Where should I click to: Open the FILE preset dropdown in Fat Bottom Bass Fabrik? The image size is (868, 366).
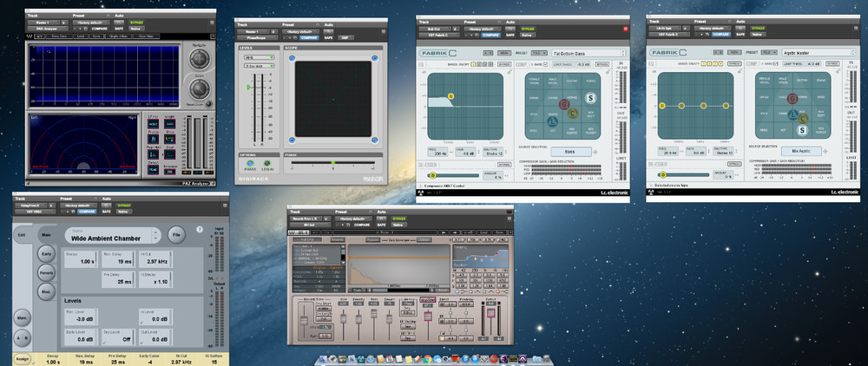tap(539, 53)
